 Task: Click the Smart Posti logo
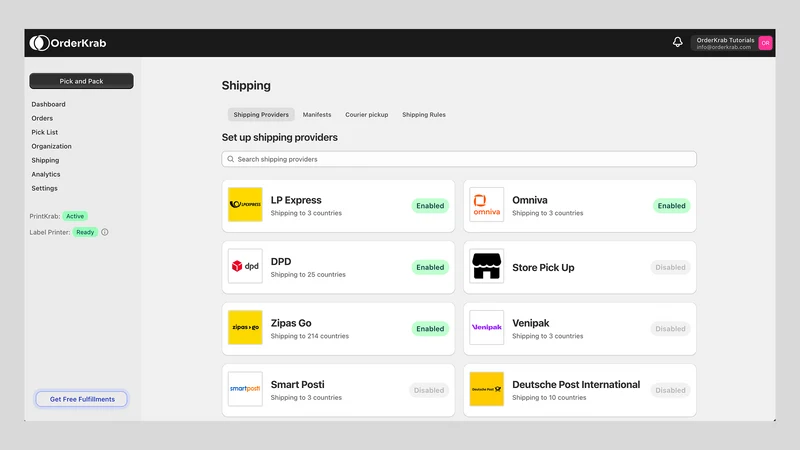click(x=245, y=389)
